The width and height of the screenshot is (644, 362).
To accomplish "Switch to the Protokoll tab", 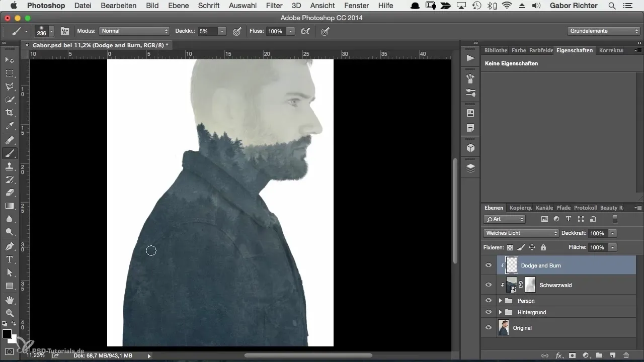I will coord(585,208).
